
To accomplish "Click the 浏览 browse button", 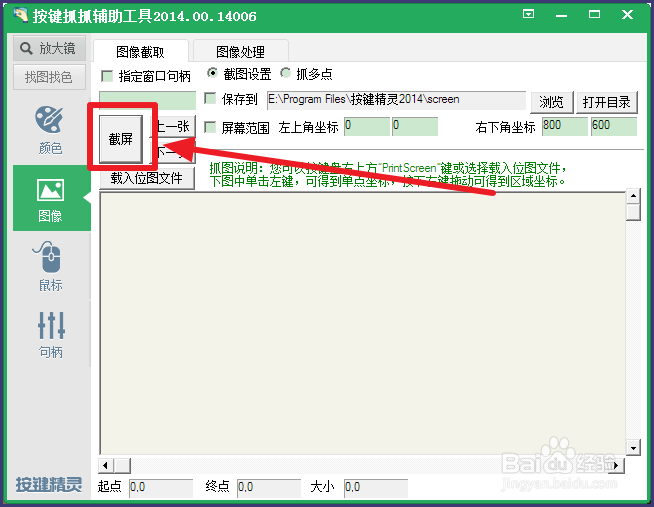I will pyautogui.click(x=551, y=102).
